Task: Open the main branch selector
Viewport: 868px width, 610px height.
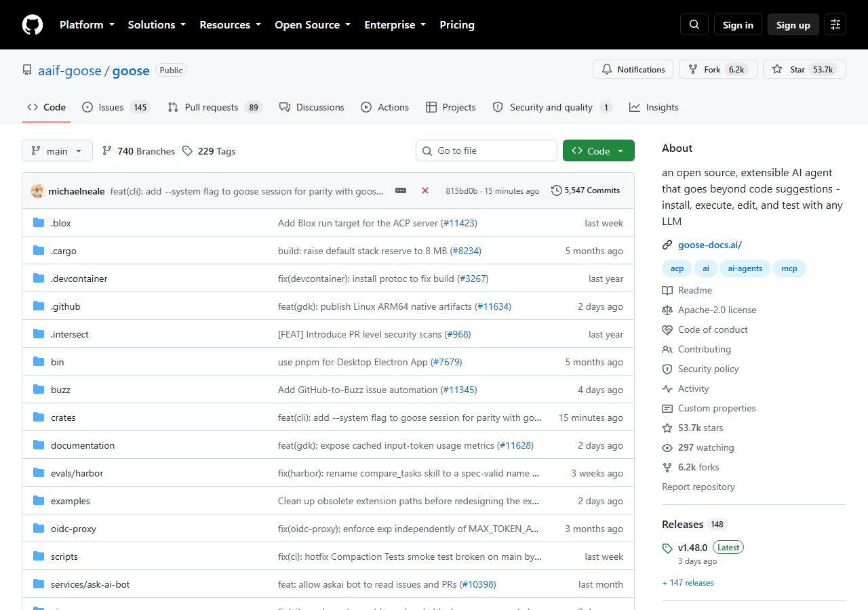Action: tap(57, 150)
